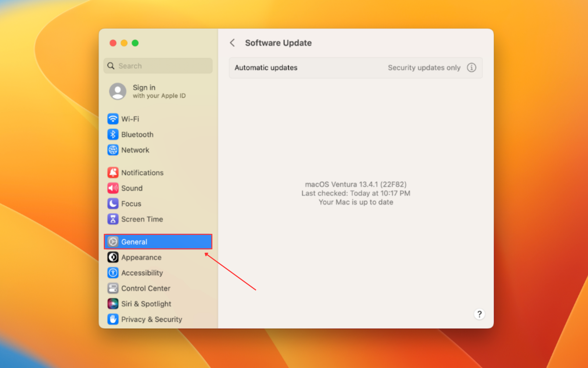588x368 pixels.
Task: Open the help question mark button
Action: pos(480,314)
